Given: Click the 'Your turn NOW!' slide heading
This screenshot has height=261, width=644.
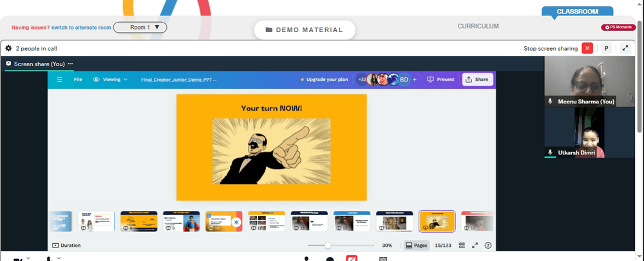Looking at the screenshot, I should pos(272,108).
